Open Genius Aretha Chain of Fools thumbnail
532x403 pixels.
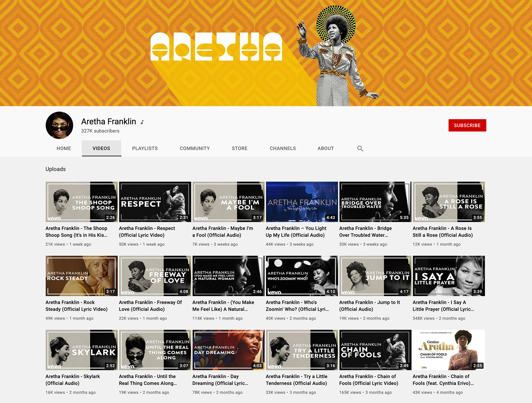[449, 350]
